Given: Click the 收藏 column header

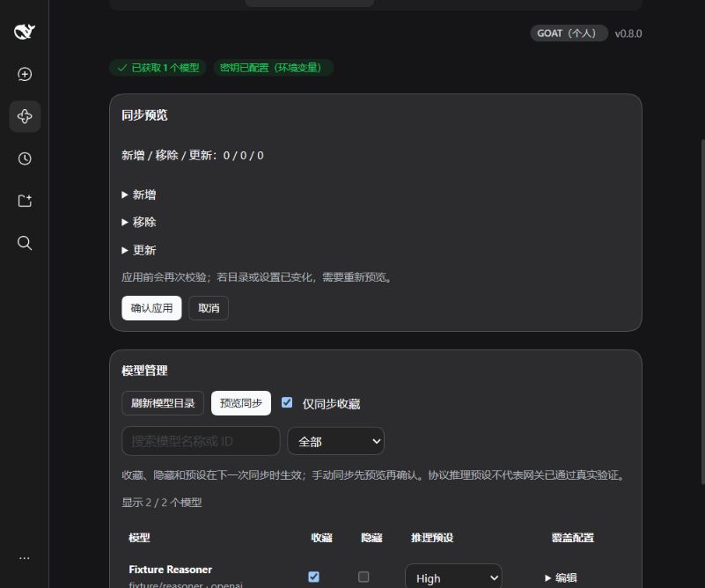Looking at the screenshot, I should (x=321, y=538).
